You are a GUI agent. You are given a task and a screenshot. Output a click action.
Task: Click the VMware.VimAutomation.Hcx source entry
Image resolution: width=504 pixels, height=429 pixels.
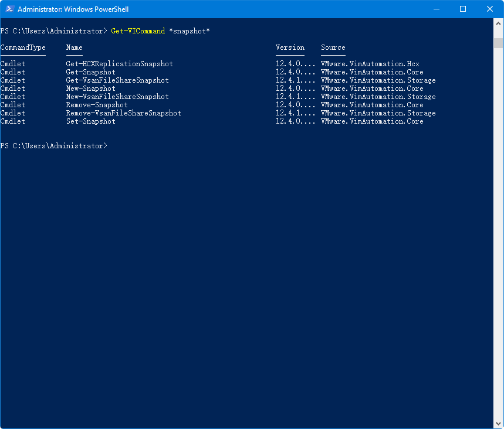click(x=370, y=64)
